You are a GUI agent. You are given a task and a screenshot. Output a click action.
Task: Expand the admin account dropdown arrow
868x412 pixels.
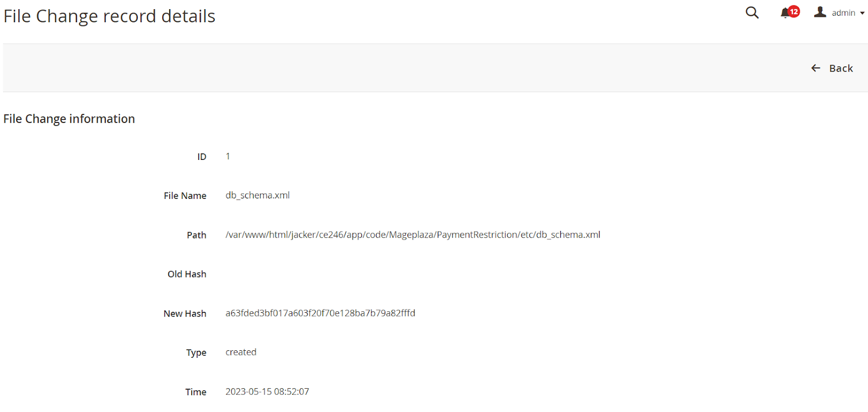pyautogui.click(x=862, y=13)
